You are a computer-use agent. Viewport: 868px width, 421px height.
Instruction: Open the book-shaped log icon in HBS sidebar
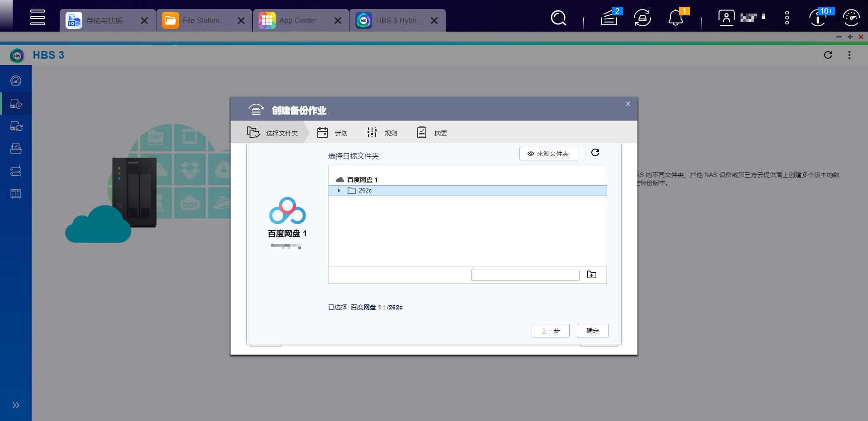point(16,194)
